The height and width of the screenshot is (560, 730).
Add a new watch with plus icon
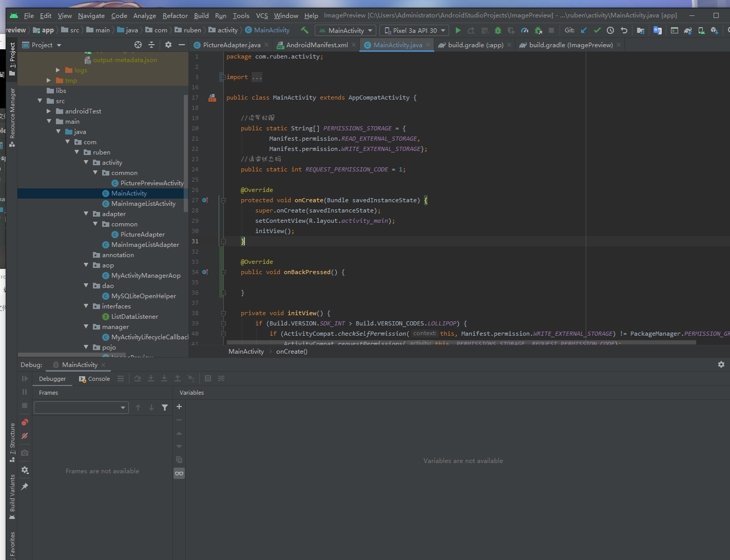(179, 407)
